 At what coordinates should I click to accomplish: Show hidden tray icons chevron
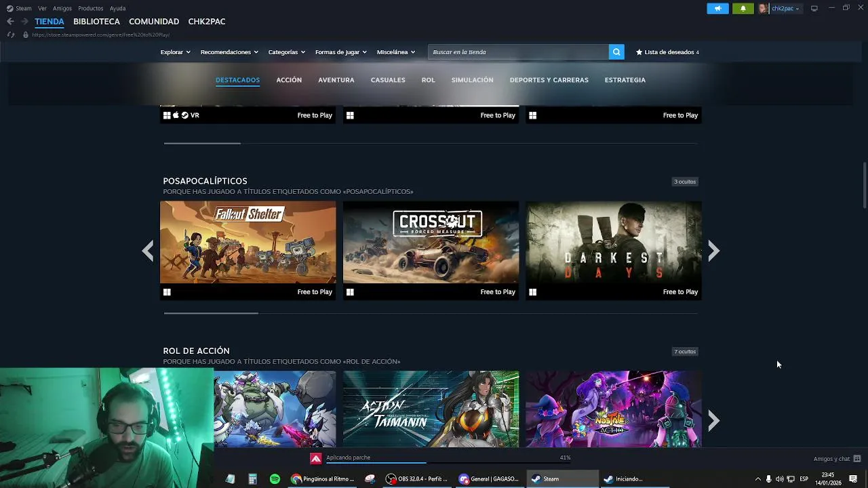click(x=757, y=479)
